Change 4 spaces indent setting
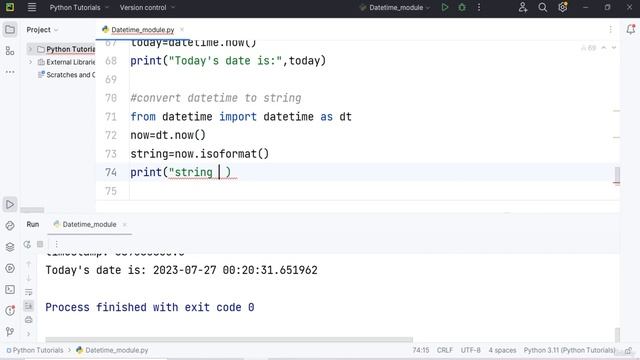The height and width of the screenshot is (360, 640). click(502, 350)
